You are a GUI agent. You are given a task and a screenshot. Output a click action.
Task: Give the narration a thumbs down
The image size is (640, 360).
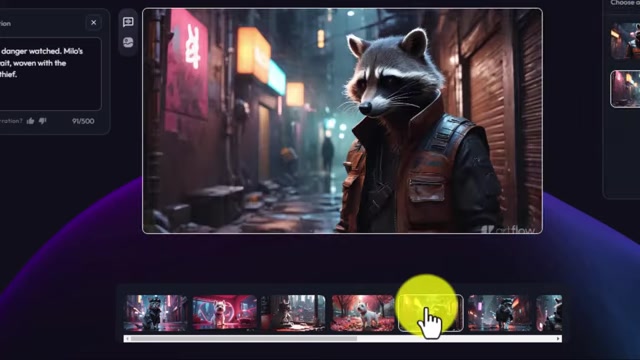click(x=42, y=121)
